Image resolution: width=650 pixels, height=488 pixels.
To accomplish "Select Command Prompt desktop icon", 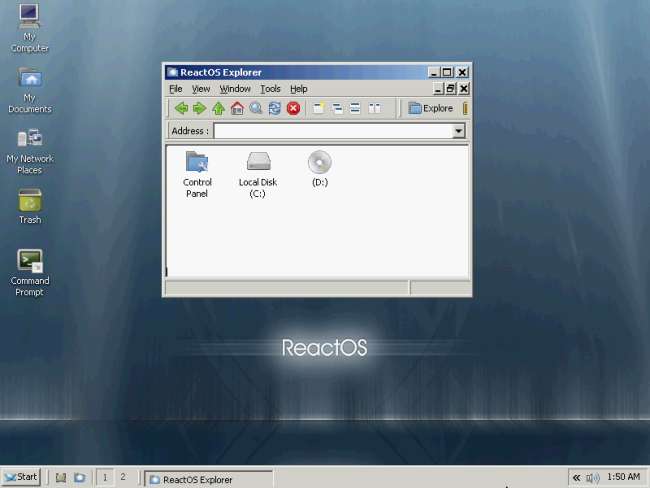I will click(x=29, y=273).
